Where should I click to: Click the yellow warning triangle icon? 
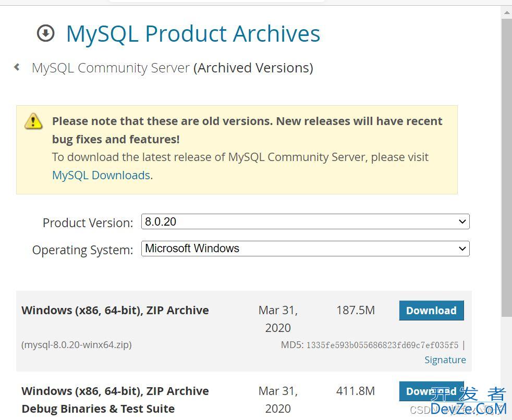tap(33, 121)
